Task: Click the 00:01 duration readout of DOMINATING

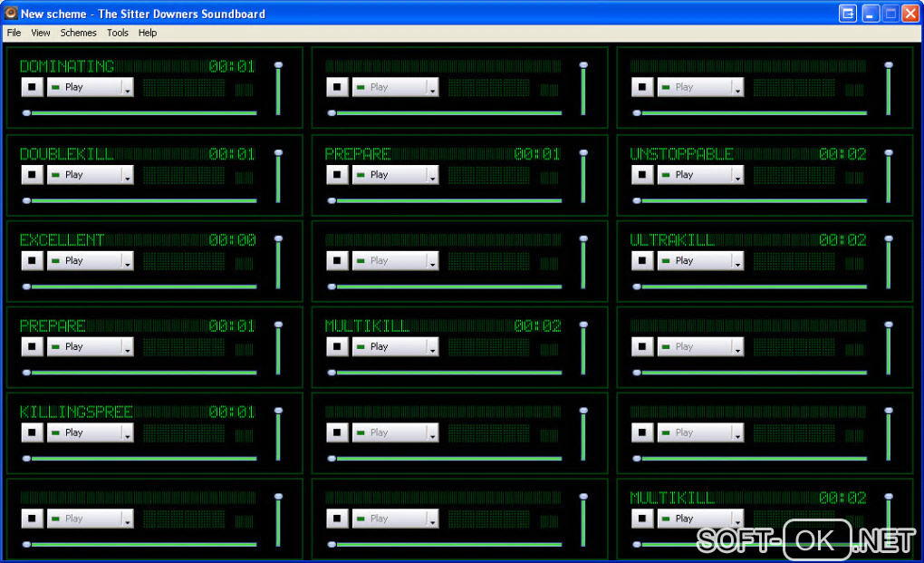Action: click(x=232, y=66)
